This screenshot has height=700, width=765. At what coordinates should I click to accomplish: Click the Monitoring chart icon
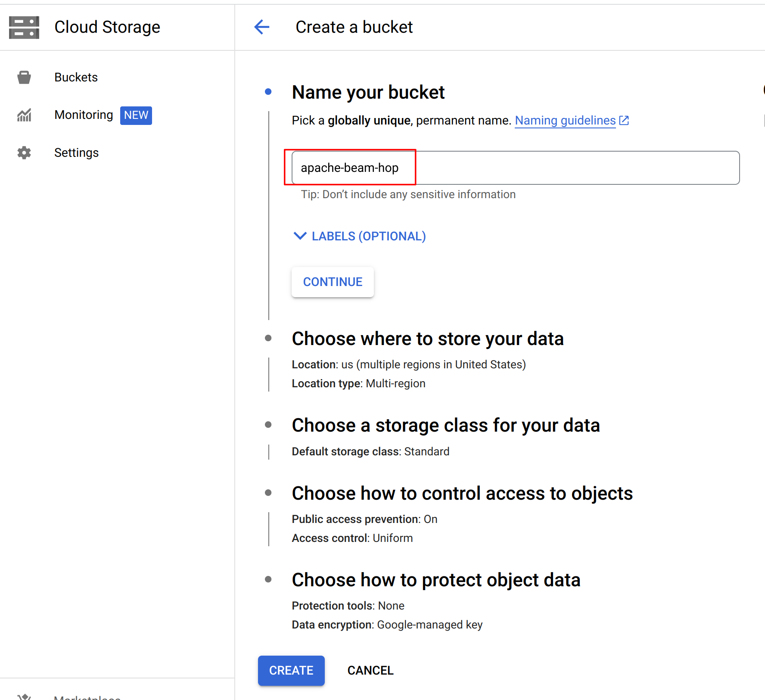pyautogui.click(x=24, y=115)
